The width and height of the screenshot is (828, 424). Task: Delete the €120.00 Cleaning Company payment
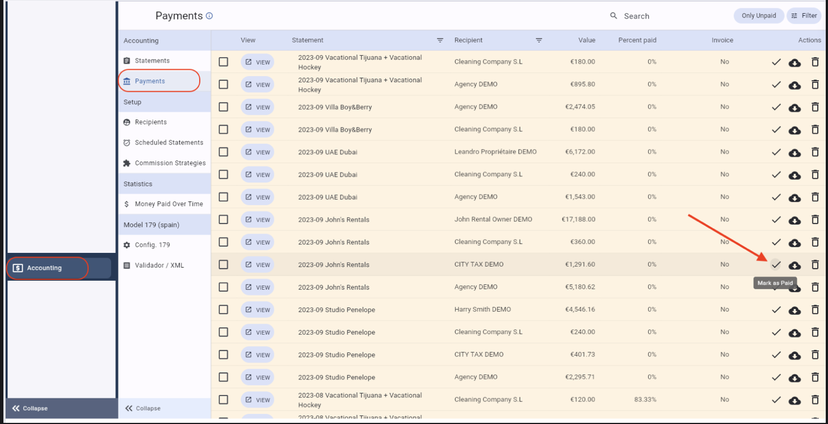815,400
